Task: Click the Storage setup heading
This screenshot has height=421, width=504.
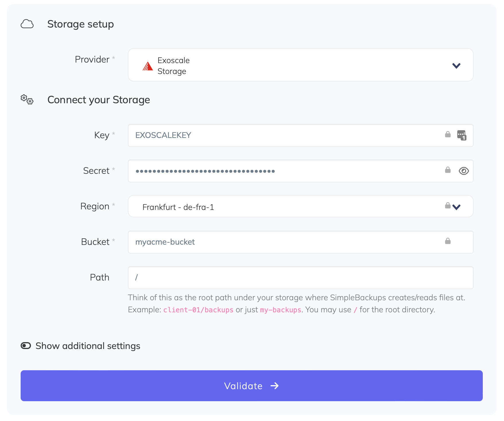Action: click(x=81, y=24)
